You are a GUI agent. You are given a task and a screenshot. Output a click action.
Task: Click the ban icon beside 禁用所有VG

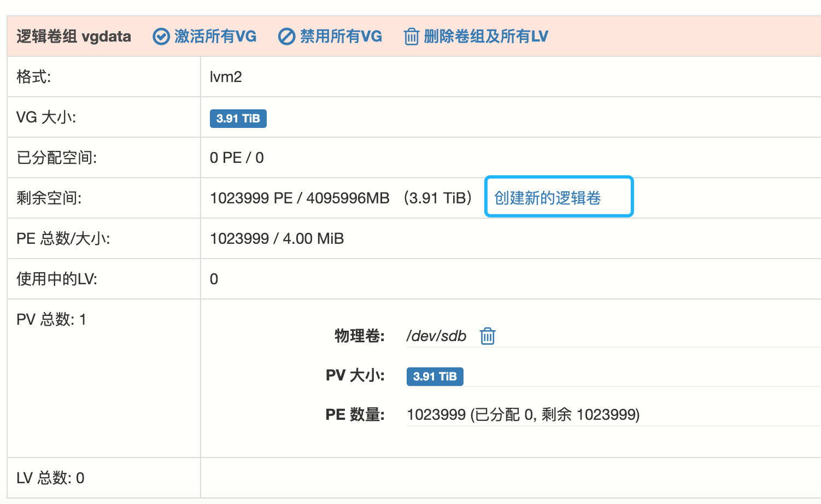[286, 37]
